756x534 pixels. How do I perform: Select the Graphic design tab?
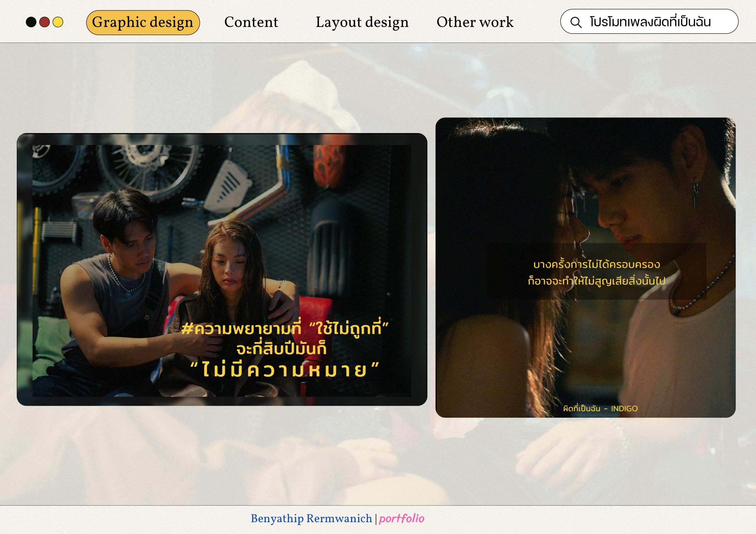coord(143,22)
